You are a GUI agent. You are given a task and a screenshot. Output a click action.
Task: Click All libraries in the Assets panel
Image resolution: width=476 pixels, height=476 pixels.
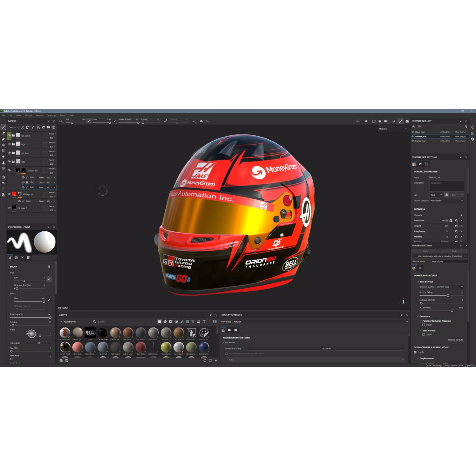click(x=71, y=322)
